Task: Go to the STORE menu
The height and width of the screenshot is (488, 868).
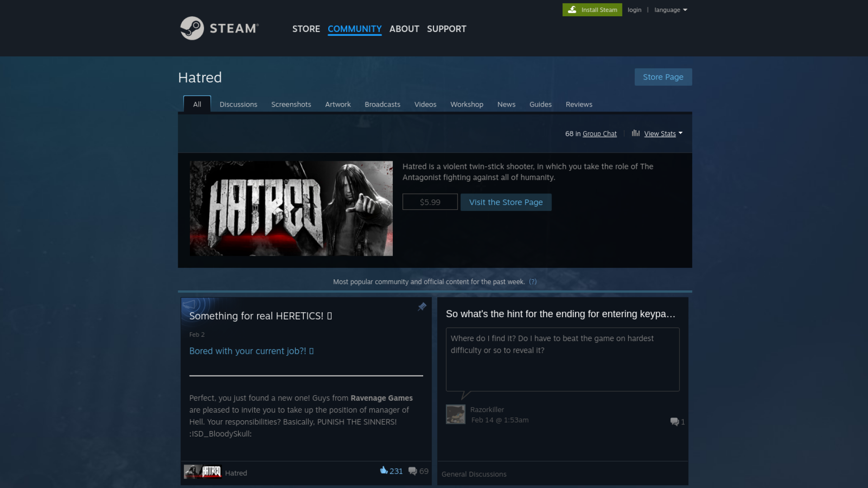Action: tap(306, 29)
